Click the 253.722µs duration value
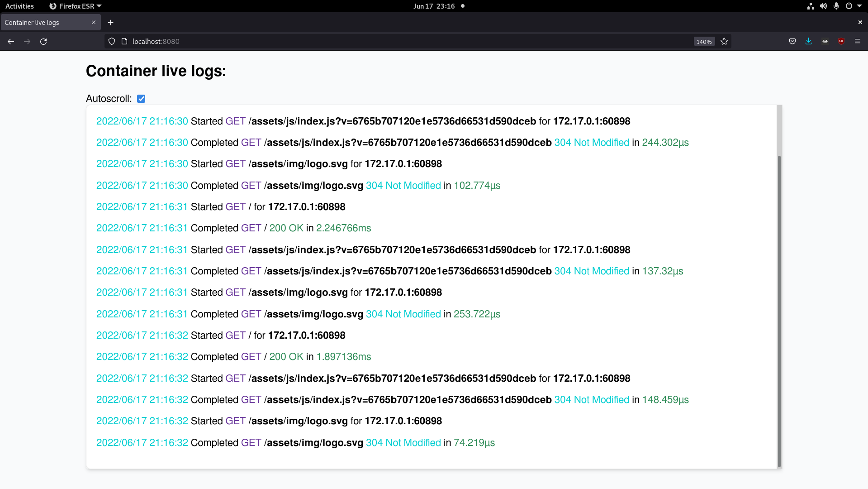 point(477,314)
